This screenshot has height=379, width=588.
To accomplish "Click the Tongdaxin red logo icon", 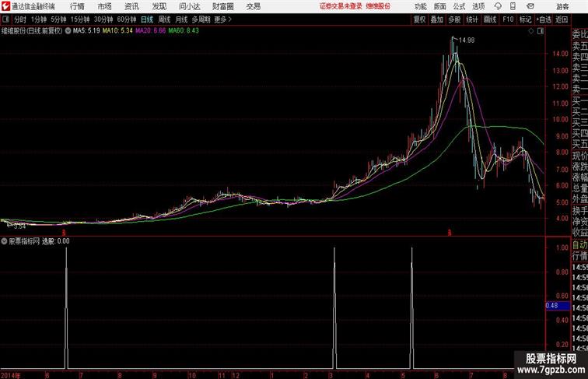I will click(5, 6).
